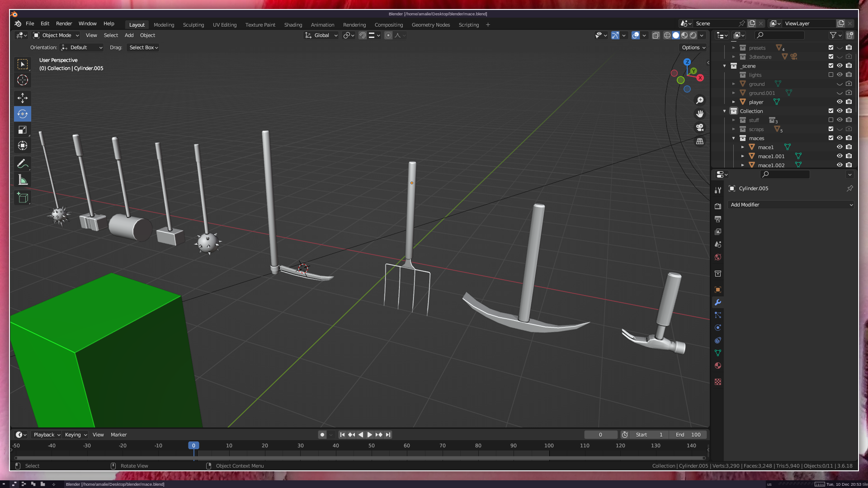Image resolution: width=868 pixels, height=488 pixels.
Task: Switch to the Sculpting workspace tab
Action: (193, 25)
